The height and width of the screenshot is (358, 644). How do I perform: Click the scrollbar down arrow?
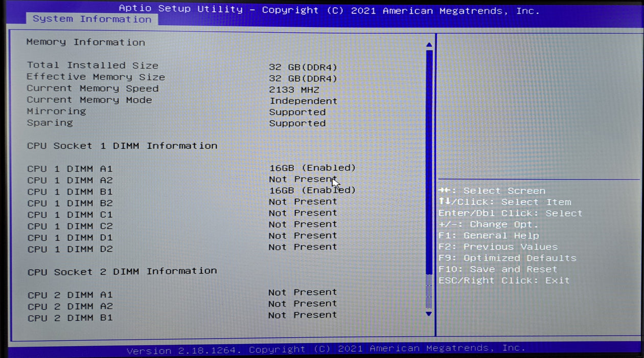click(429, 314)
